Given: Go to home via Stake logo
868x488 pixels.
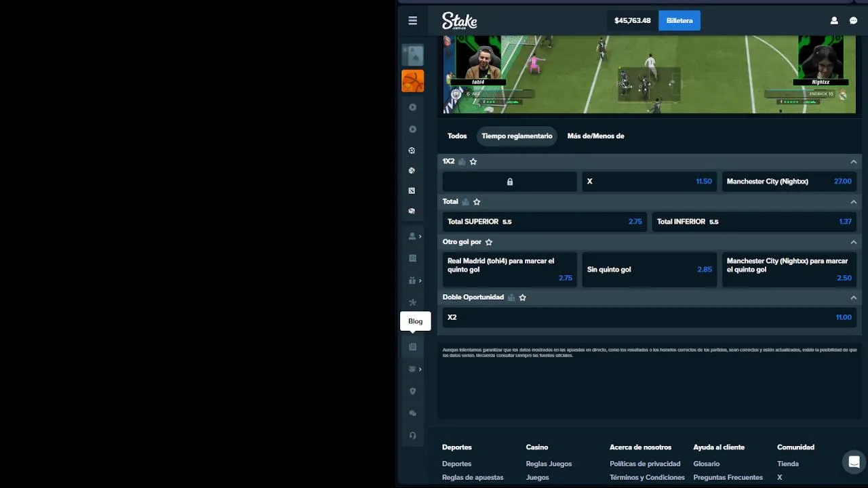Looking at the screenshot, I should pyautogui.click(x=459, y=20).
